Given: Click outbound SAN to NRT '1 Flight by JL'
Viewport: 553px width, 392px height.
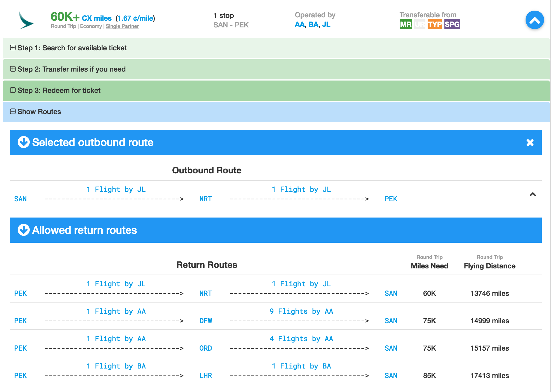Looking at the screenshot, I should (116, 189).
